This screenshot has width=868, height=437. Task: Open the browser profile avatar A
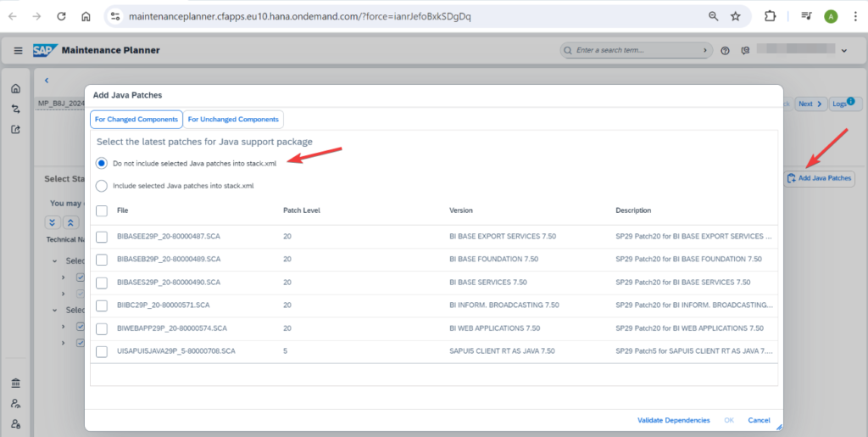(x=831, y=17)
